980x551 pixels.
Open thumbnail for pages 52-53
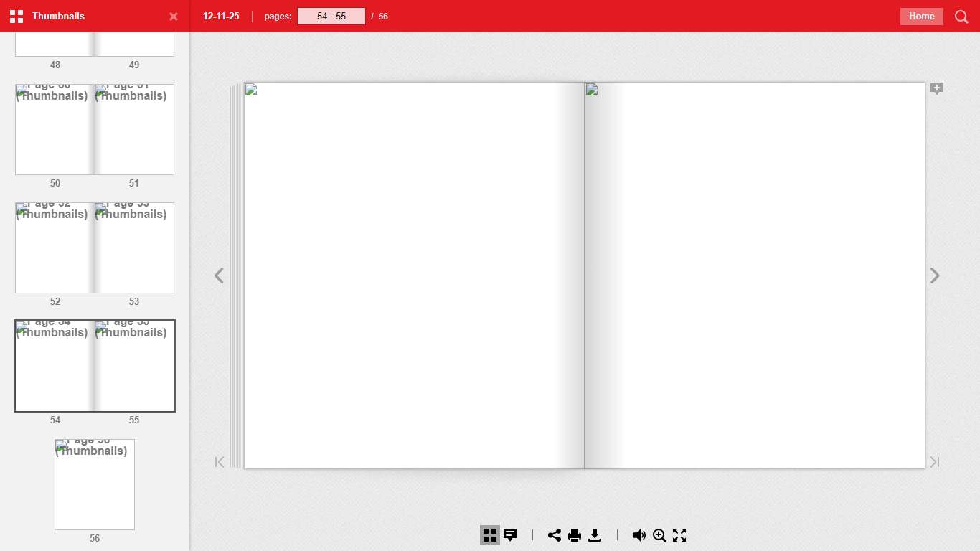tap(95, 248)
